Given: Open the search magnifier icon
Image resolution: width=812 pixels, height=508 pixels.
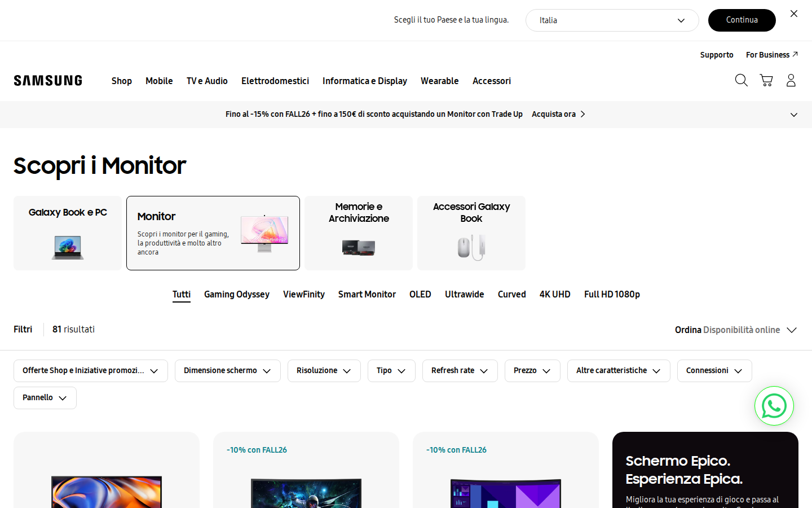Looking at the screenshot, I should pyautogui.click(x=742, y=81).
